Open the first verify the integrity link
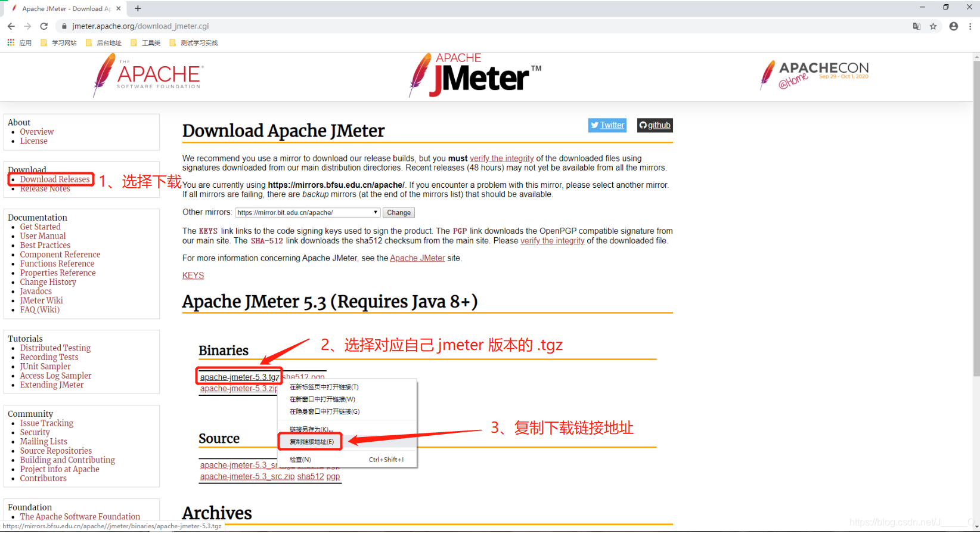This screenshot has width=980, height=533. coord(502,159)
